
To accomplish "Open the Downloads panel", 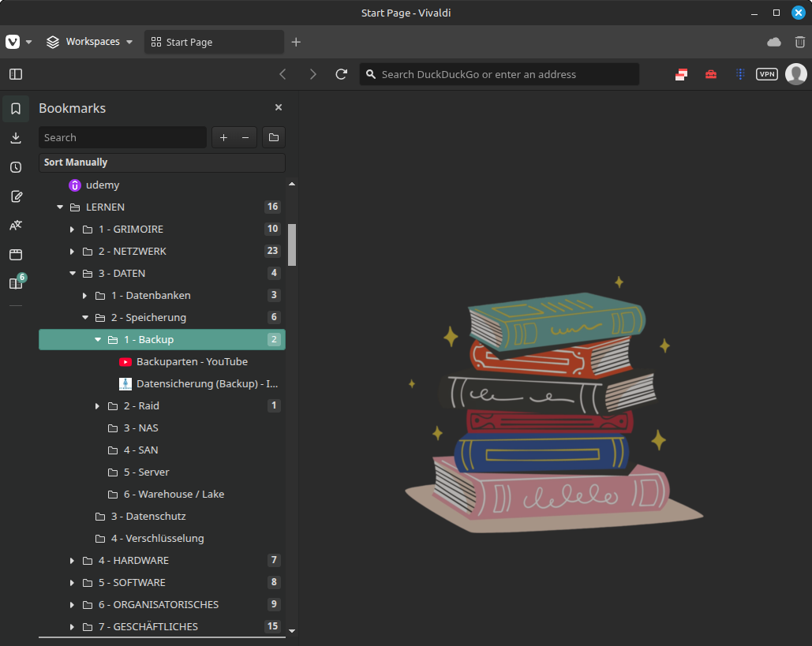I will (x=16, y=138).
